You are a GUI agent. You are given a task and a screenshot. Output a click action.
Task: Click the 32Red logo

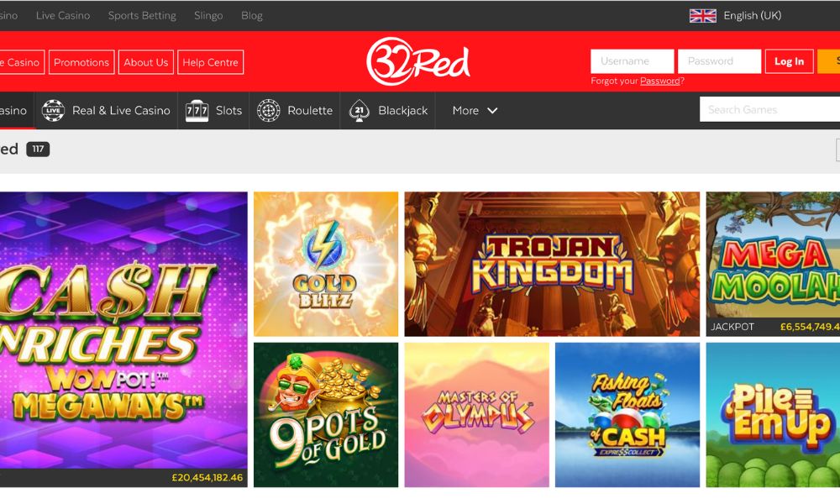point(417,61)
